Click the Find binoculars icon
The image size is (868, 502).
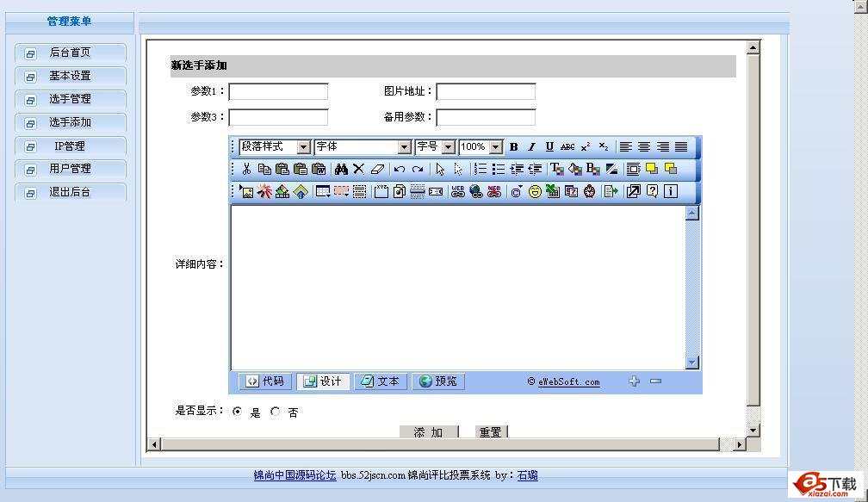pos(341,169)
